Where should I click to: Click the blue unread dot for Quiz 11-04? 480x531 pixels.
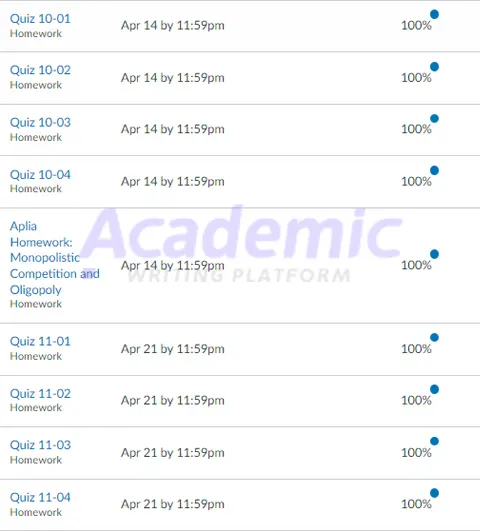pyautogui.click(x=435, y=493)
